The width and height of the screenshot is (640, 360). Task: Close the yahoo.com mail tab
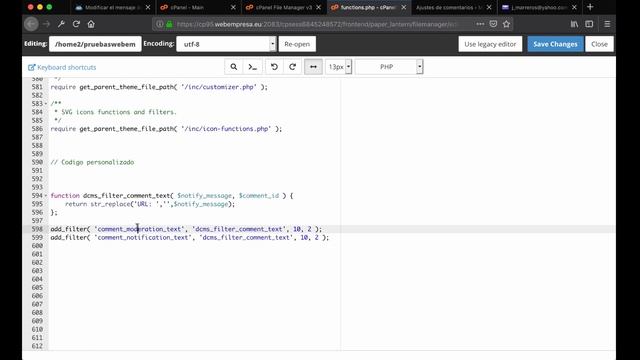tap(574, 7)
